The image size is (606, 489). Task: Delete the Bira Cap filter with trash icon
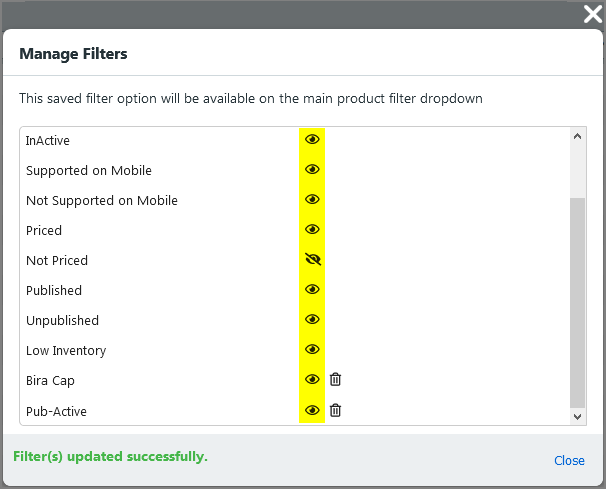pos(336,380)
